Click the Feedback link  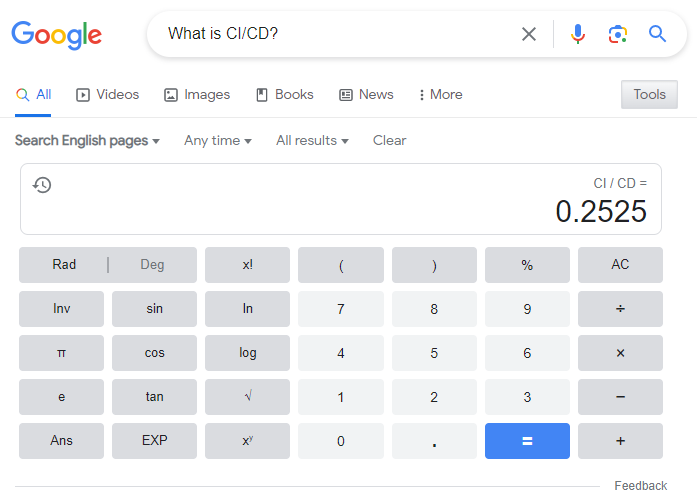point(641,485)
